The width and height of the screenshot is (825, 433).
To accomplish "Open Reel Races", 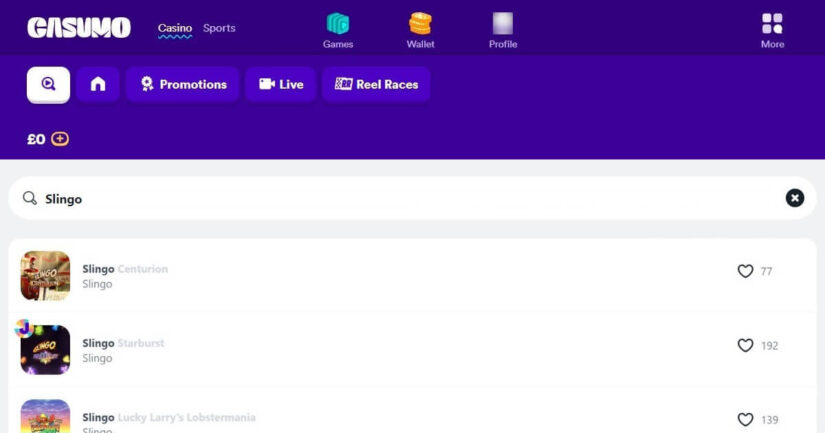I will tap(376, 84).
